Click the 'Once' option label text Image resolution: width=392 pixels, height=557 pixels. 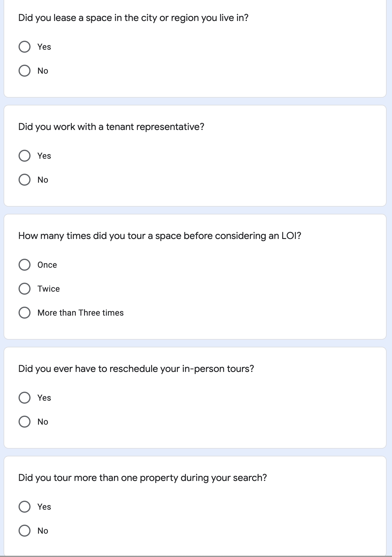(47, 265)
